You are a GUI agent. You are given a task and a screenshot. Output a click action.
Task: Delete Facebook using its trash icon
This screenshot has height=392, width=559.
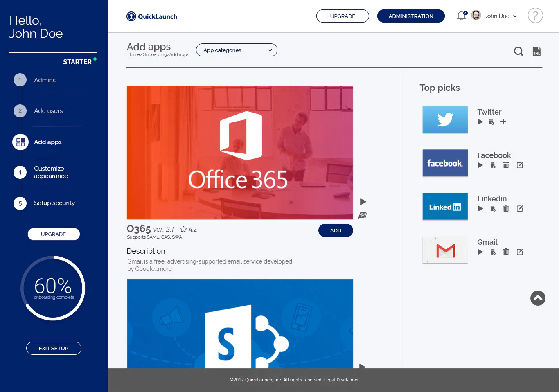[x=506, y=165]
